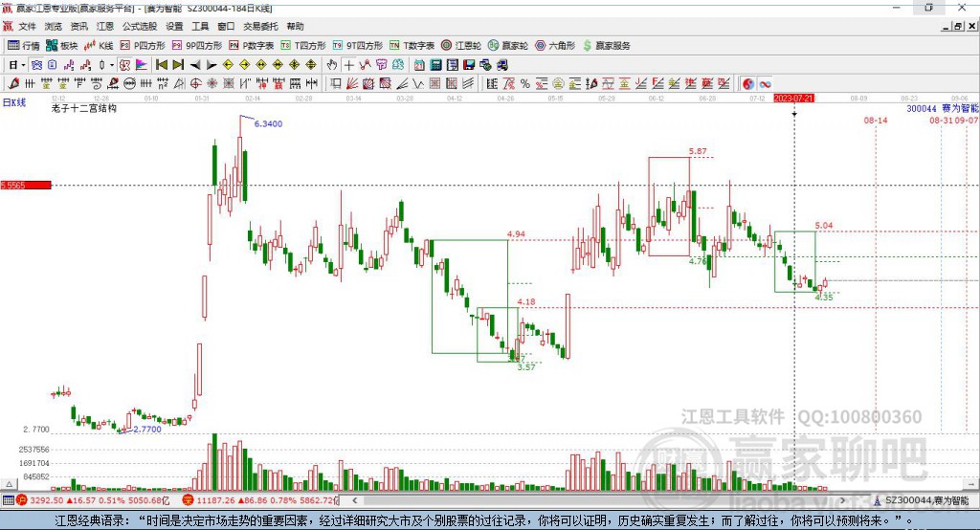This screenshot has height=530, width=980.
Task: Click the blue floppy save icon
Action: [469, 65]
